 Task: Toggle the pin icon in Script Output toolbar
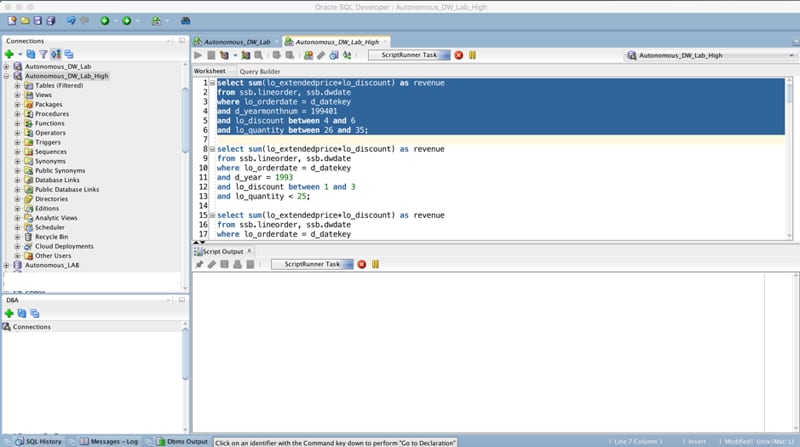(199, 264)
